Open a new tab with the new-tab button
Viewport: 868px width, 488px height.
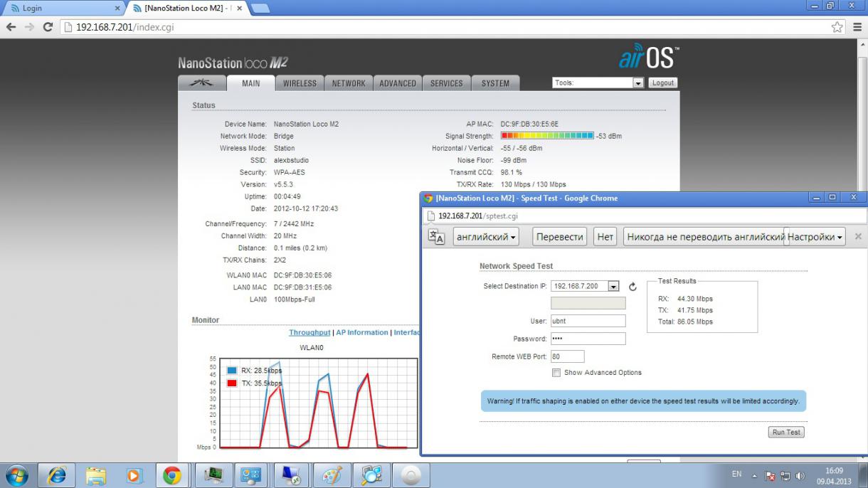[260, 9]
